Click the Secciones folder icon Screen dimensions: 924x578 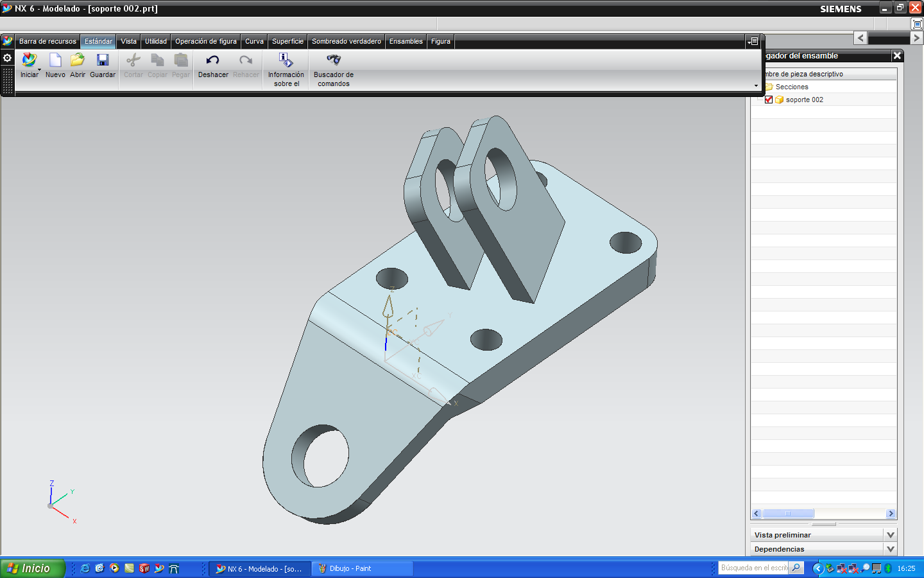click(x=769, y=87)
